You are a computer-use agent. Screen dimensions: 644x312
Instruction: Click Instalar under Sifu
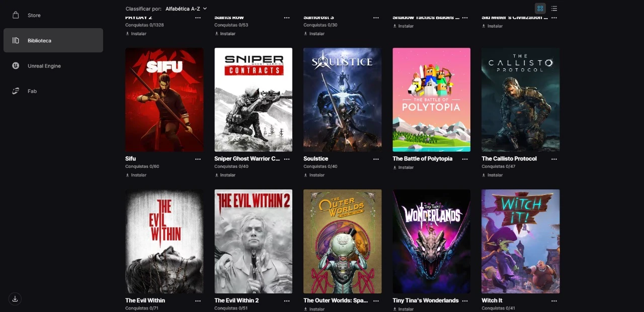click(136, 175)
